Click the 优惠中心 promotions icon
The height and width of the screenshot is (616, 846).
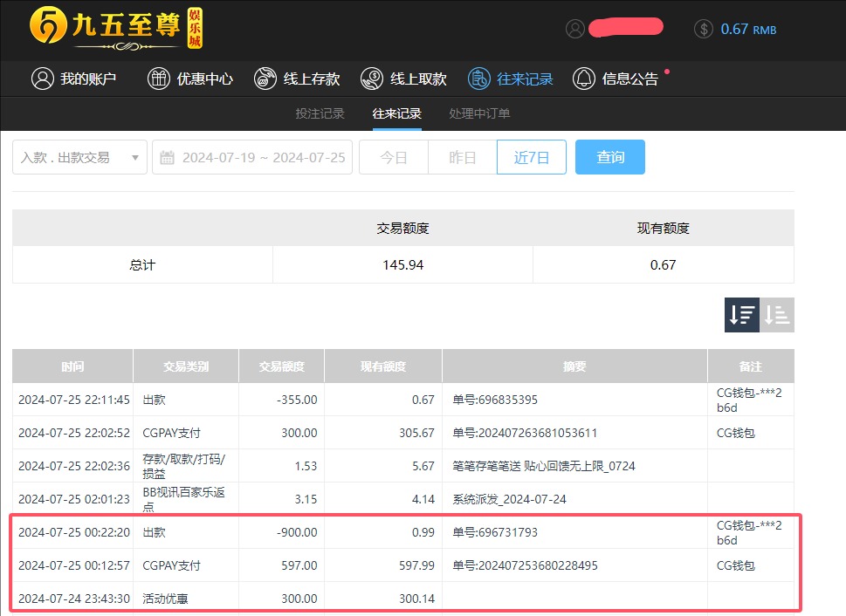[158, 78]
